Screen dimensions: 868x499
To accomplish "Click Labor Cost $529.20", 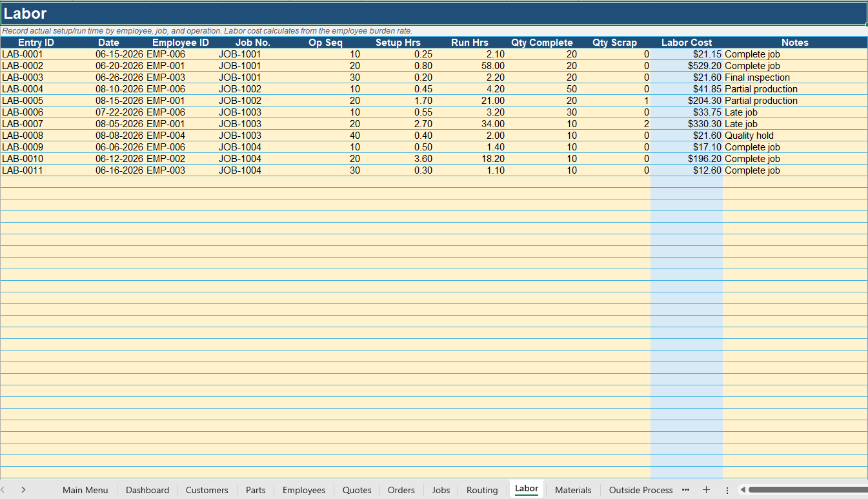I will point(687,66).
